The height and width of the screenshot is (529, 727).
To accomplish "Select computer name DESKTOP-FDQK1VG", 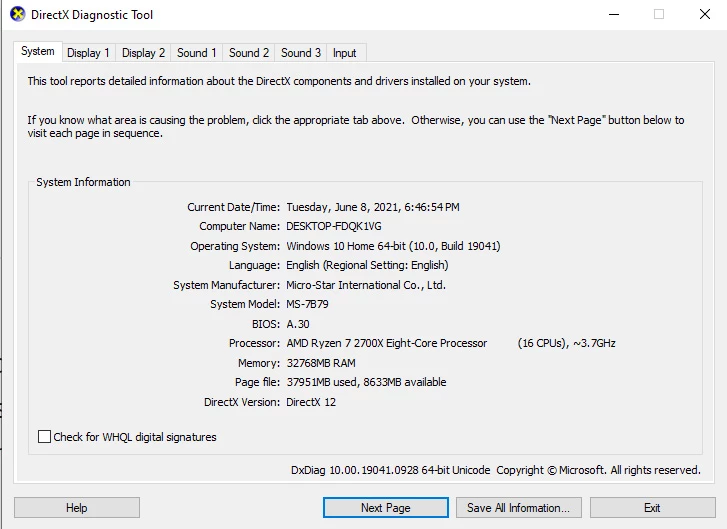I will (334, 226).
